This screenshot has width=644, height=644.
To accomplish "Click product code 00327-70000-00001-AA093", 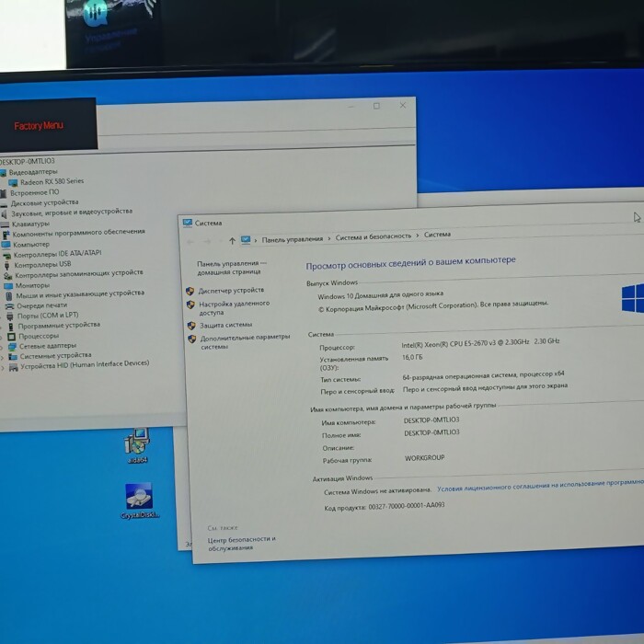I will click(407, 506).
